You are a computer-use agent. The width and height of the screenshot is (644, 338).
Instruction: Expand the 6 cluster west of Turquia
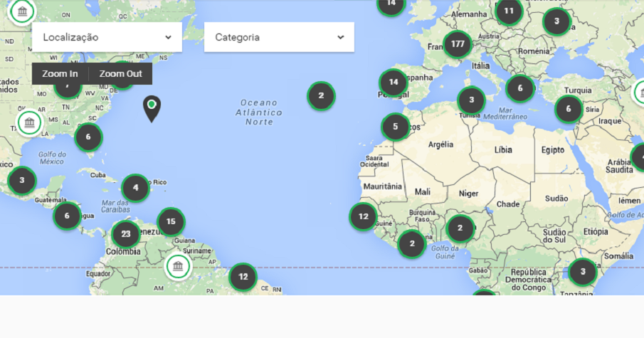click(520, 88)
